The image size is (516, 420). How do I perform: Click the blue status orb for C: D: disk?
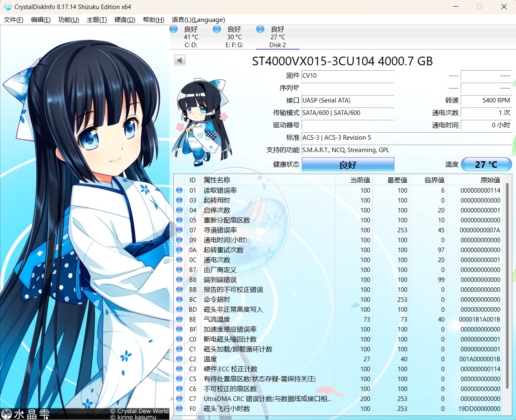174,29
